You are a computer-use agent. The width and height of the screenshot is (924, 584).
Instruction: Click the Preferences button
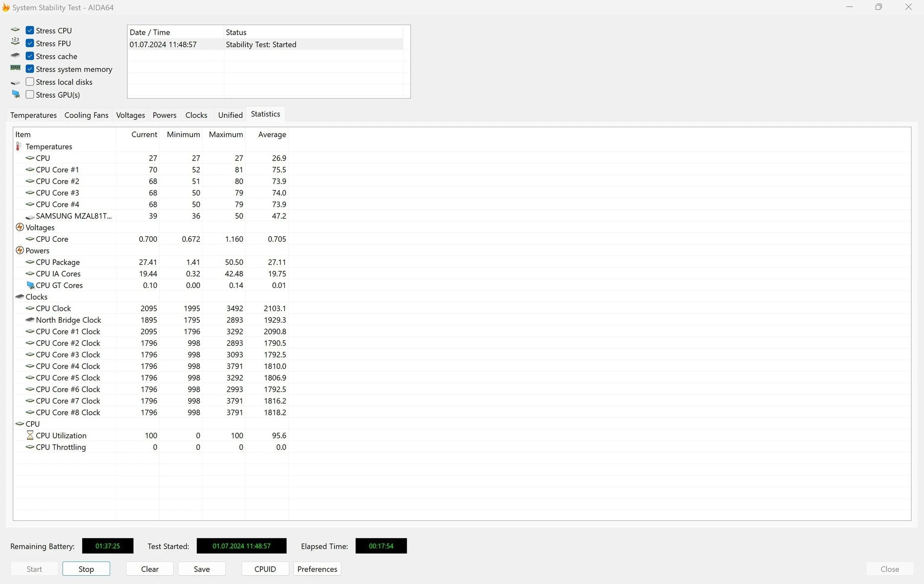(317, 569)
